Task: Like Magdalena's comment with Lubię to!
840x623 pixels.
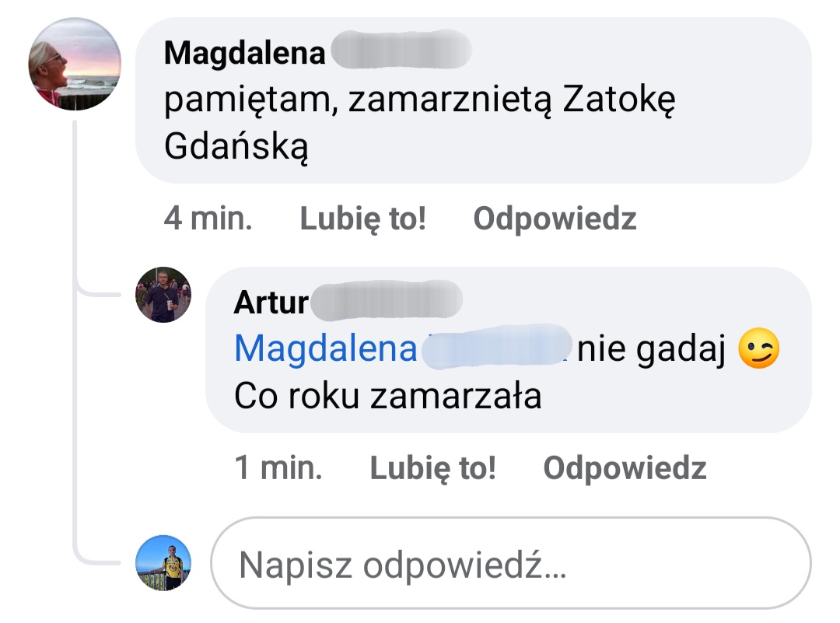Action: tap(362, 219)
